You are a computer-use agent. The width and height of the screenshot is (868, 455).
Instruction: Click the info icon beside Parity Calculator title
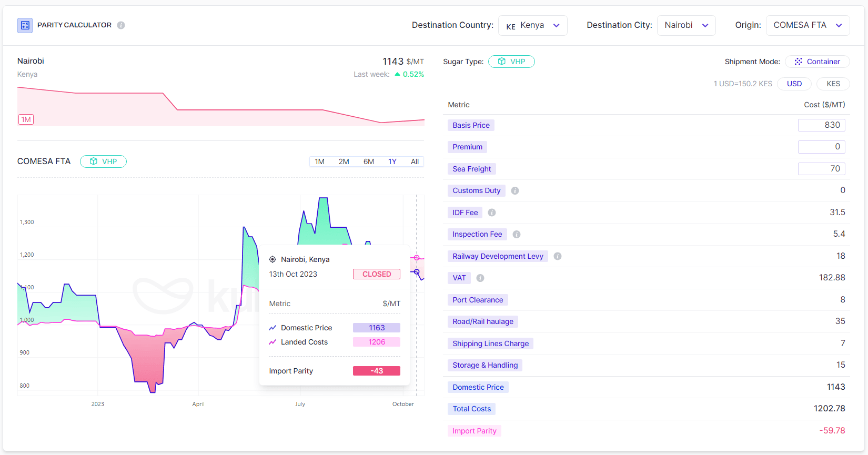pyautogui.click(x=121, y=25)
